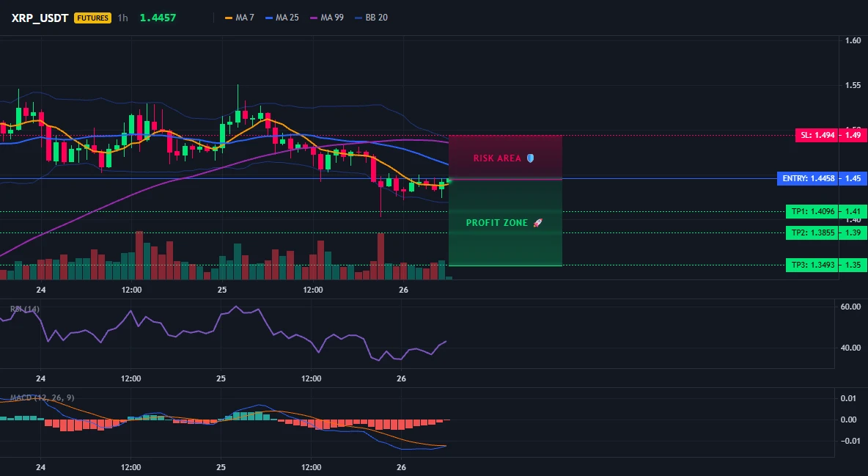868x476 pixels.
Task: Click the SL: 1.494 stop loss label
Action: click(817, 135)
